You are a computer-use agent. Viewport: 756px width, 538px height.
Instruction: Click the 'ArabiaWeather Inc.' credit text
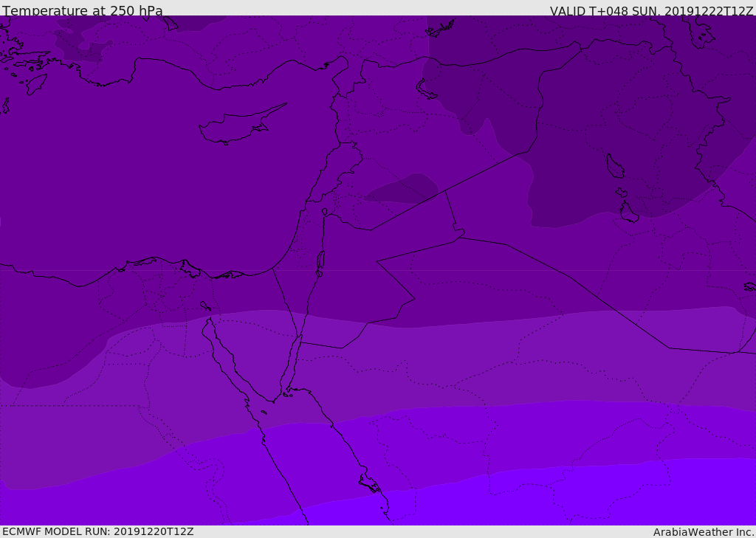(x=704, y=532)
